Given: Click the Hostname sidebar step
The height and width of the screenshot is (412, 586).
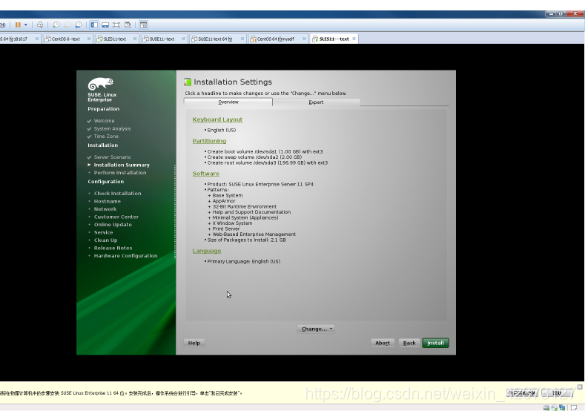Looking at the screenshot, I should 107,201.
